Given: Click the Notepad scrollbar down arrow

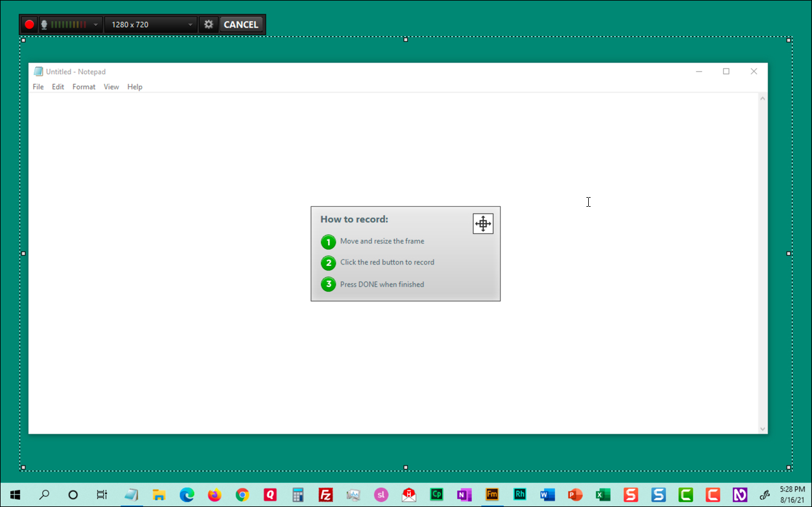Looking at the screenshot, I should (x=762, y=429).
